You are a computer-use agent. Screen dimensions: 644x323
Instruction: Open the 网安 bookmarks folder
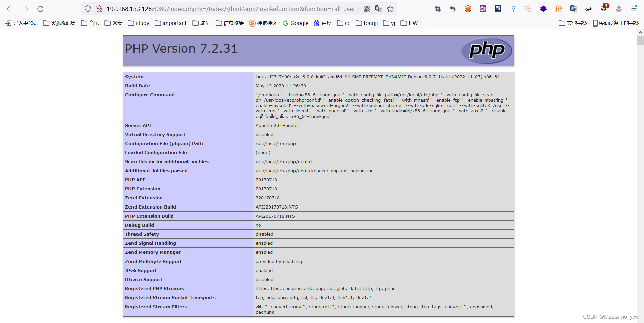pos(114,23)
